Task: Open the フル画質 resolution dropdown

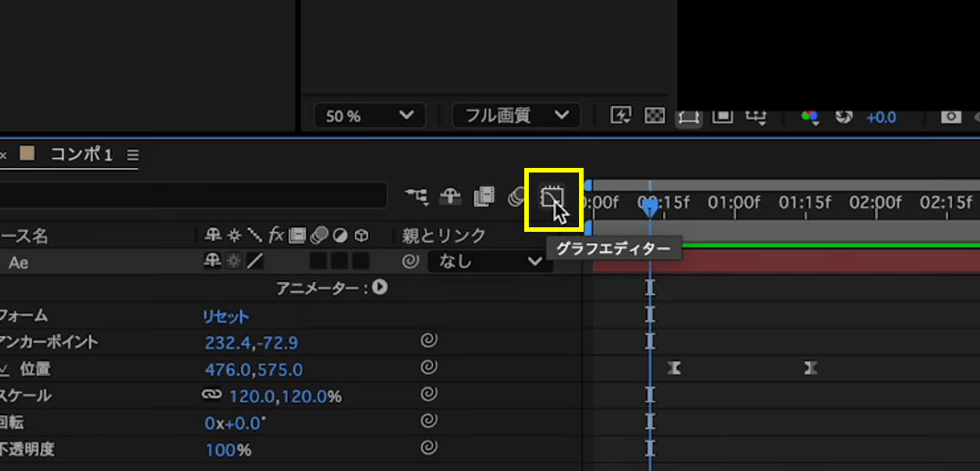Action: (516, 116)
